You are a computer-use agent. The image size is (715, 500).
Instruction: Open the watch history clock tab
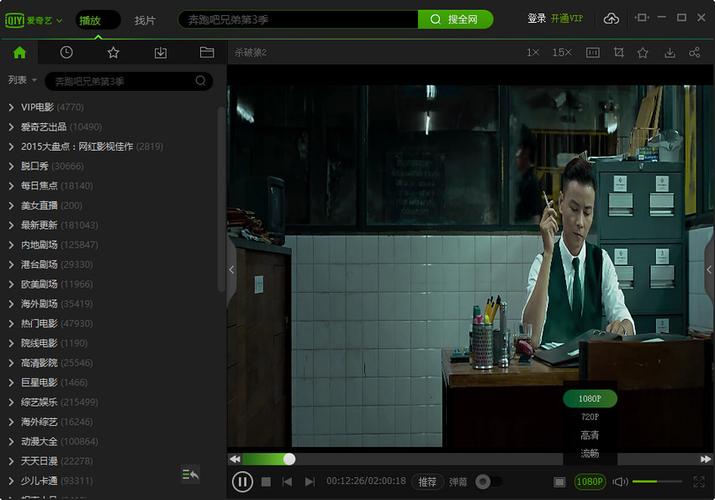[66, 53]
